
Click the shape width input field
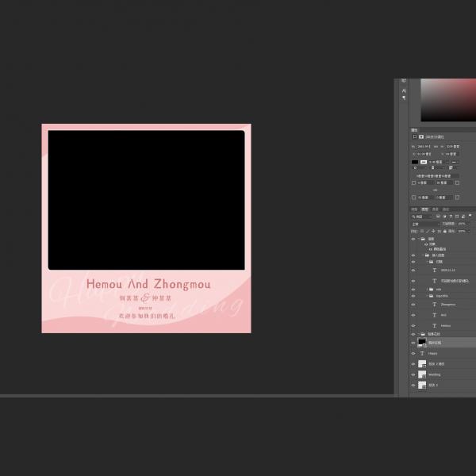click(424, 146)
